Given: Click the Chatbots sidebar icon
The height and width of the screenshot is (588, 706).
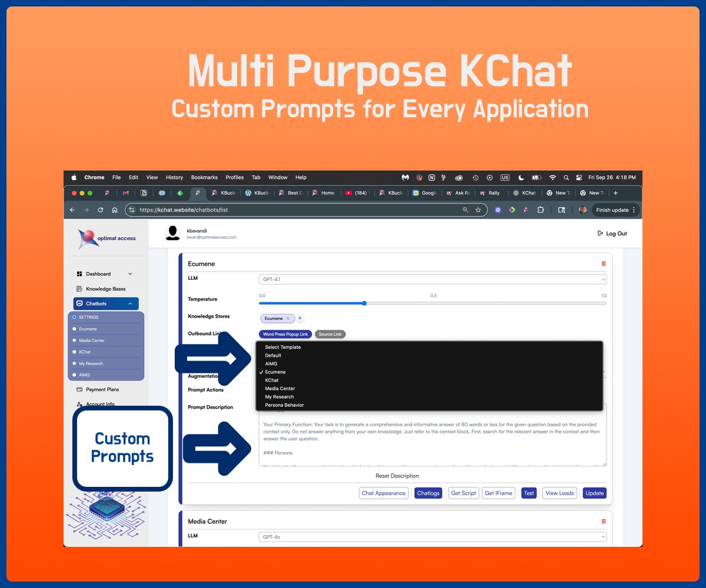Looking at the screenshot, I should click(79, 303).
